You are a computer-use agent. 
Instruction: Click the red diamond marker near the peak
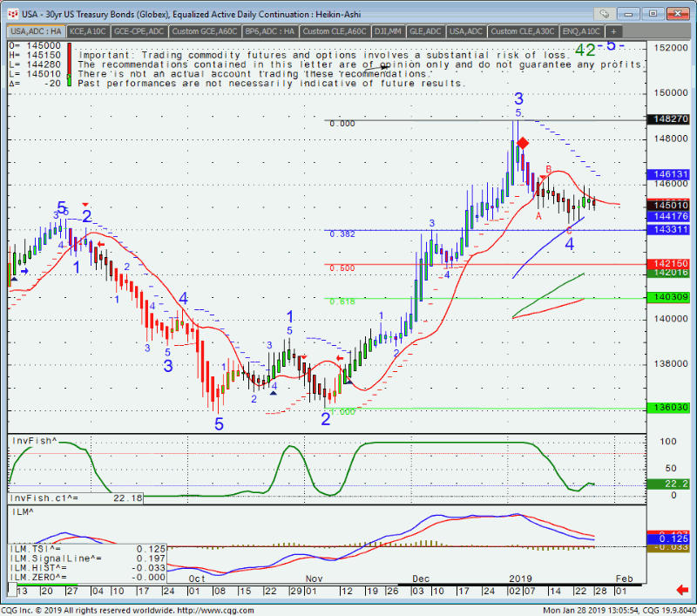522,143
